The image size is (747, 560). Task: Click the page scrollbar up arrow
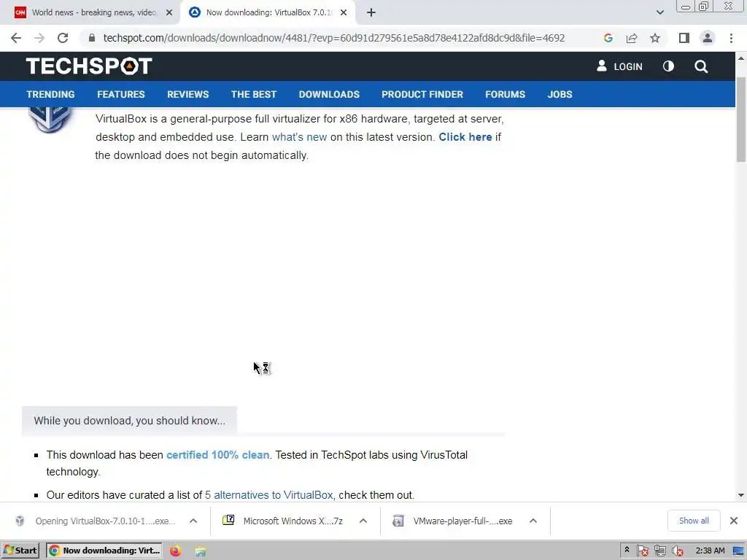point(741,58)
